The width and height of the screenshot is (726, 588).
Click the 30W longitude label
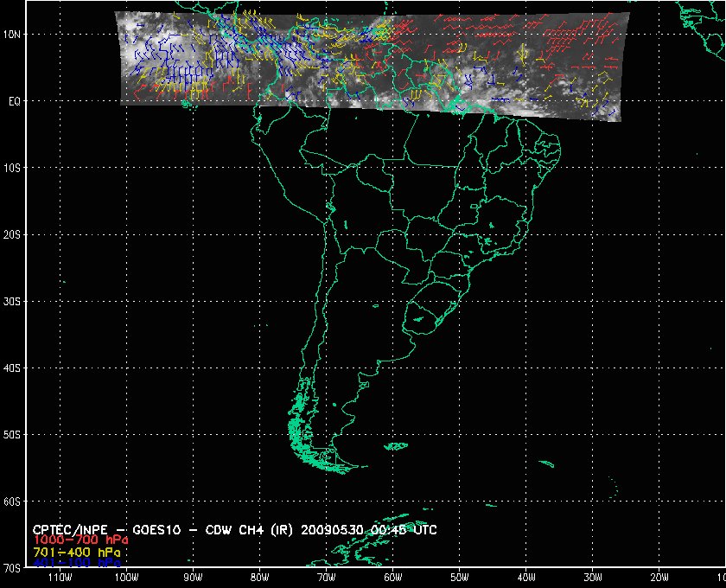pos(593,578)
